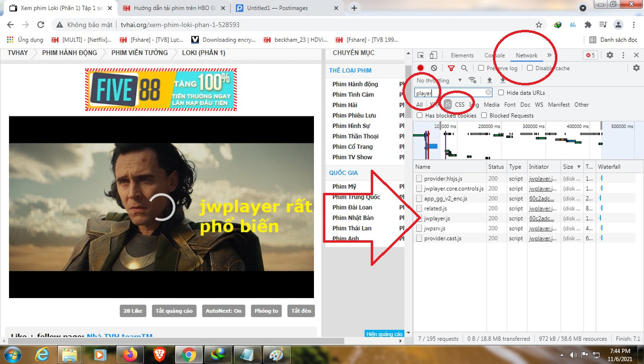644x364 pixels.
Task: Click the 28 Like button under the video
Action: 133,311
